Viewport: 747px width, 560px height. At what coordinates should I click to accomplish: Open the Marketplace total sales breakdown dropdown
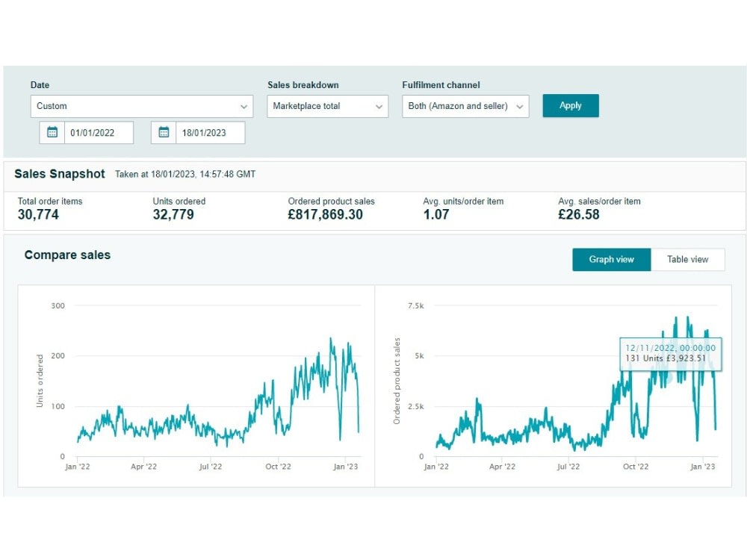[x=327, y=106]
